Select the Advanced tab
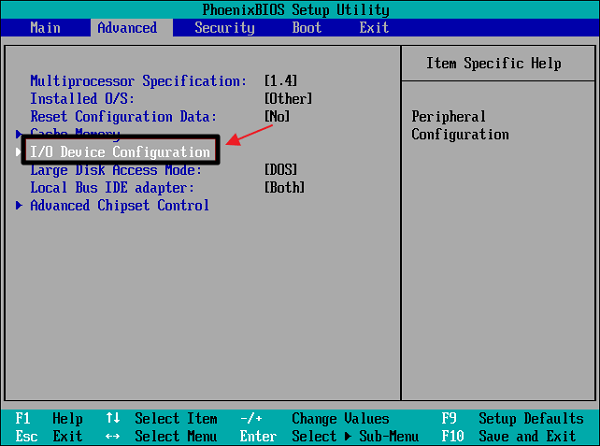The height and width of the screenshot is (446, 600). pos(127,28)
